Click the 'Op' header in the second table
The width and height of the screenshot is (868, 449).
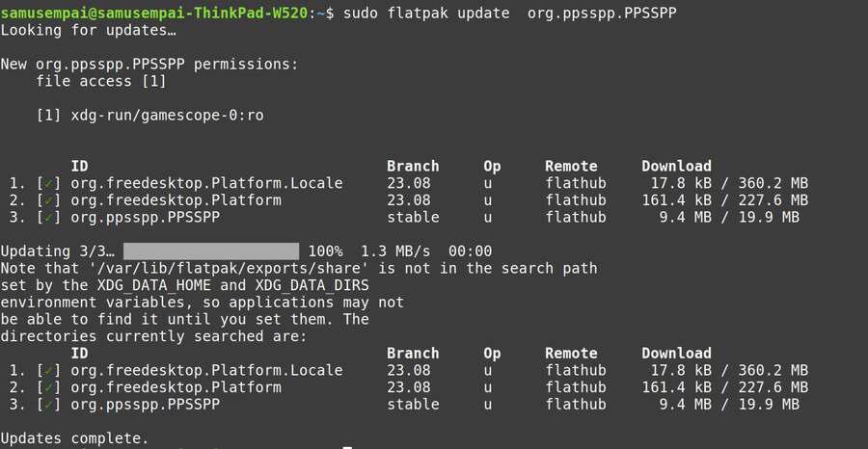click(x=492, y=353)
